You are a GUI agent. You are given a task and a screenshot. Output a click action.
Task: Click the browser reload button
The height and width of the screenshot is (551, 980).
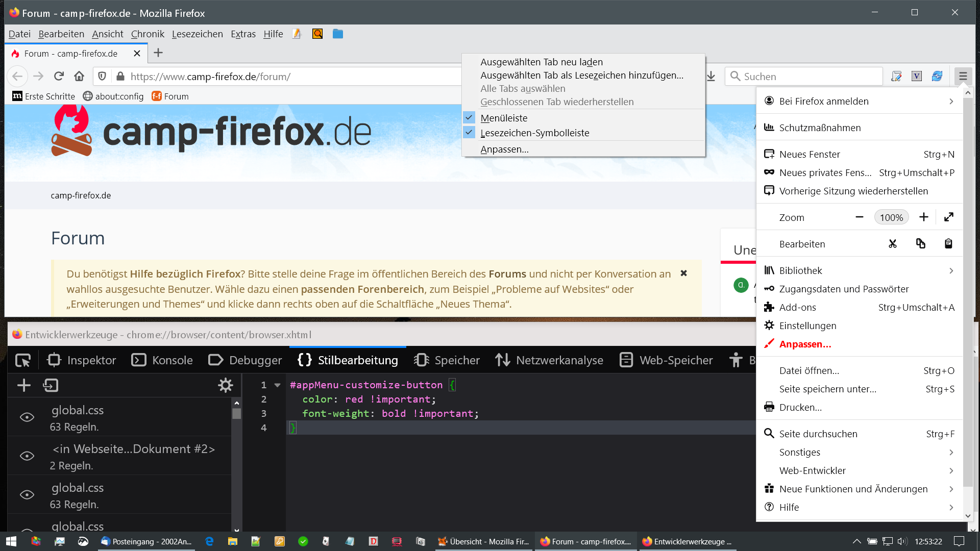click(x=59, y=77)
